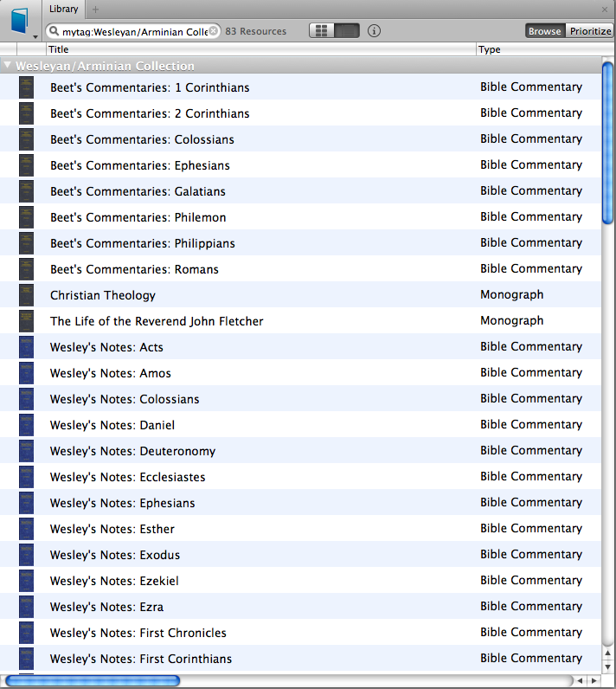Click the search magnifier icon
This screenshot has width=616, height=689.
(54, 31)
